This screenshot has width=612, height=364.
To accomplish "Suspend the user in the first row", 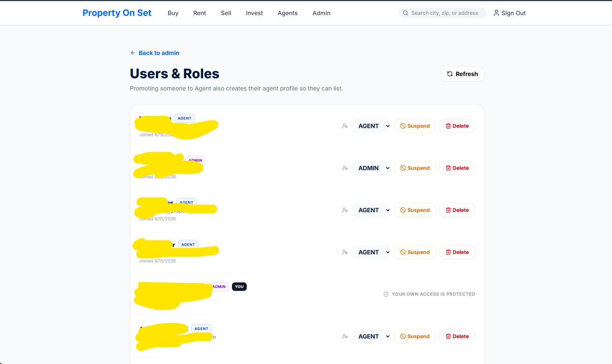I will [x=415, y=126].
